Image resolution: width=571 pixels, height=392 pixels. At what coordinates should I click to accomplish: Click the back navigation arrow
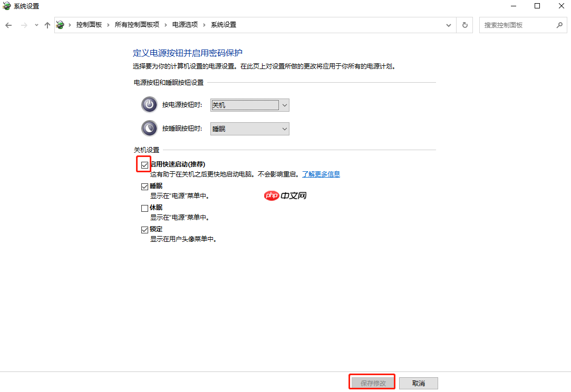pyautogui.click(x=8, y=24)
